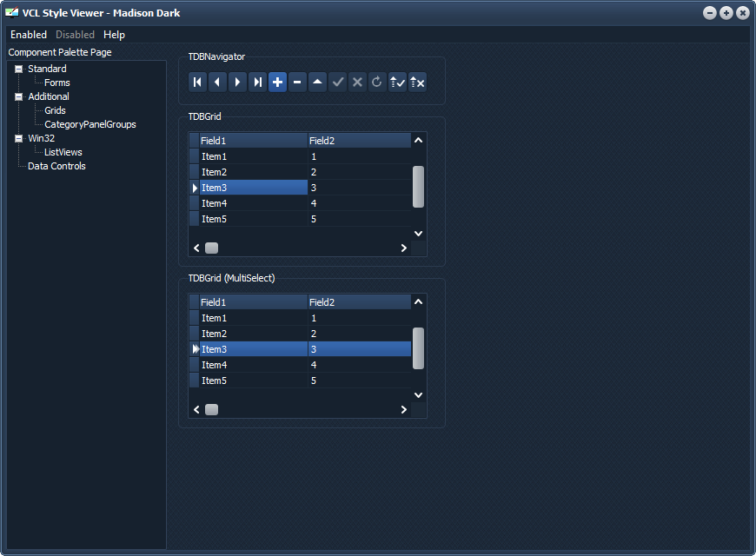This screenshot has width=756, height=556.
Task: Select the Forms tree item
Action: (56, 83)
